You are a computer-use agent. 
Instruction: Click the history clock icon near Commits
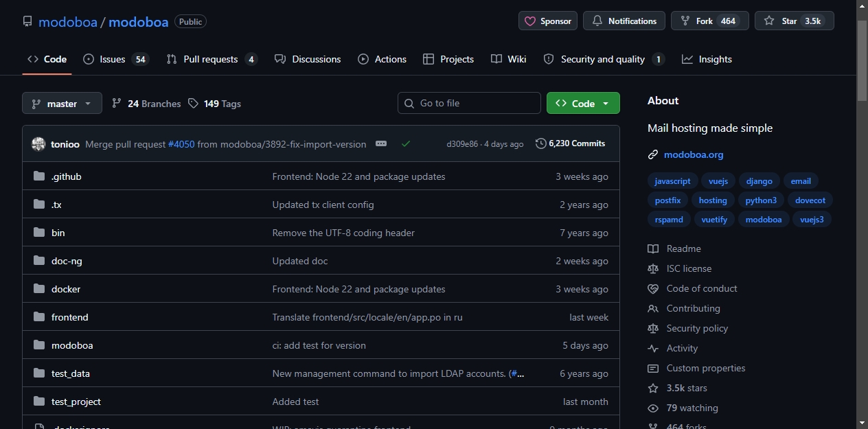pos(541,143)
